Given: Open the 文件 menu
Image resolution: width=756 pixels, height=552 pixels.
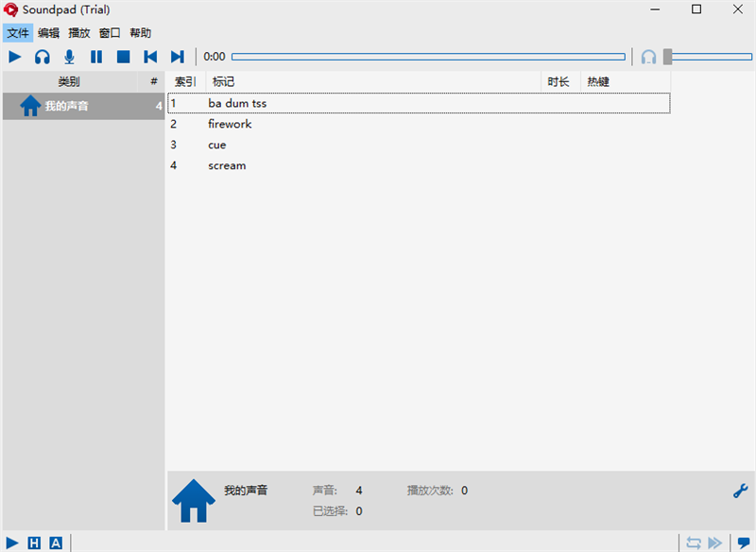Looking at the screenshot, I should [18, 33].
